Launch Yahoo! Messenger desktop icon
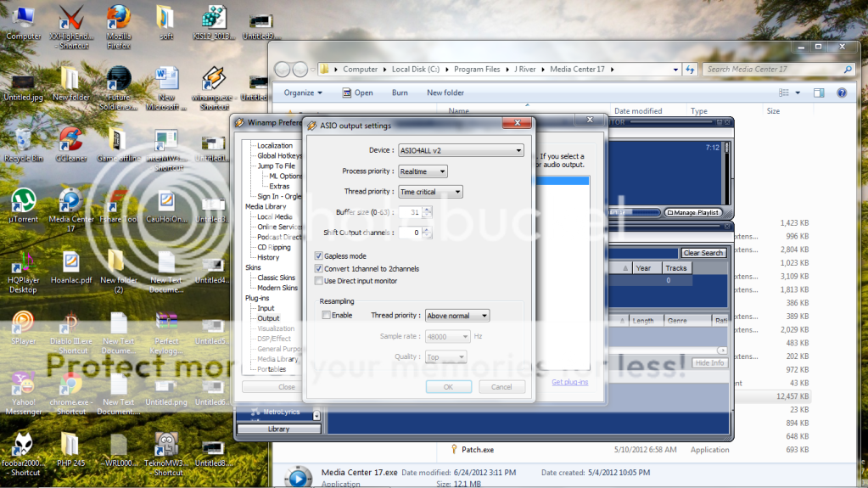The width and height of the screenshot is (868, 488). tap(23, 393)
